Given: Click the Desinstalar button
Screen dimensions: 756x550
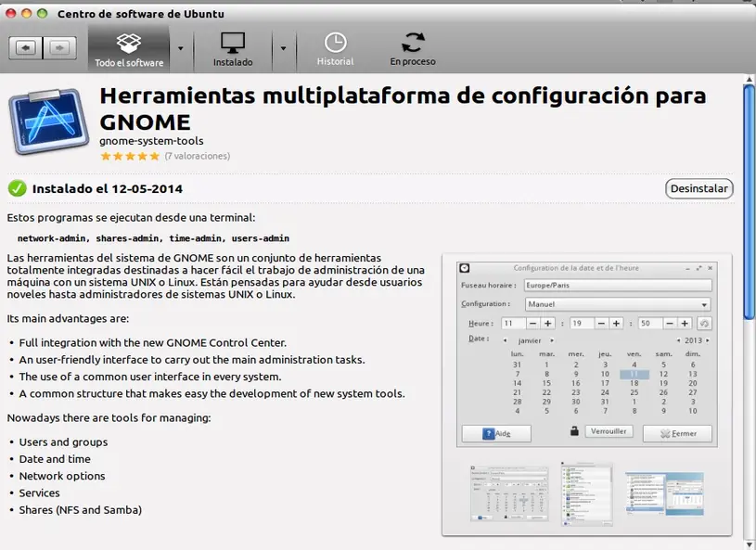Looking at the screenshot, I should coord(699,188).
